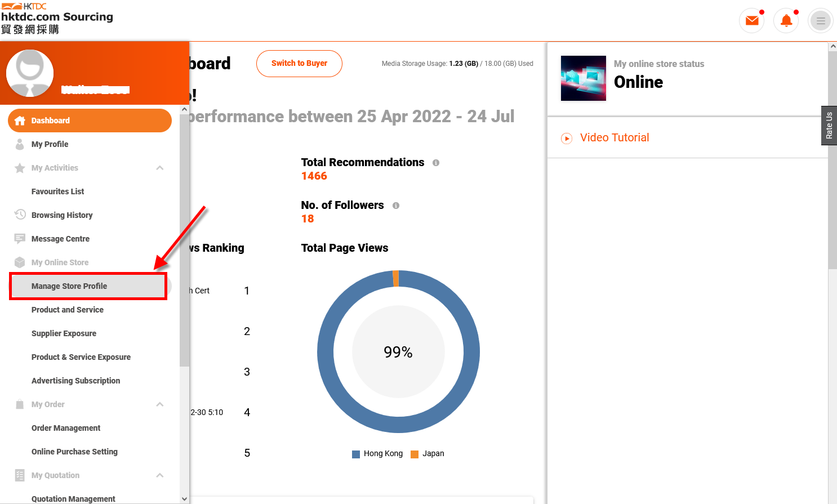This screenshot has width=837, height=504.
Task: Collapse the My Order section chevron
Action: 160,404
